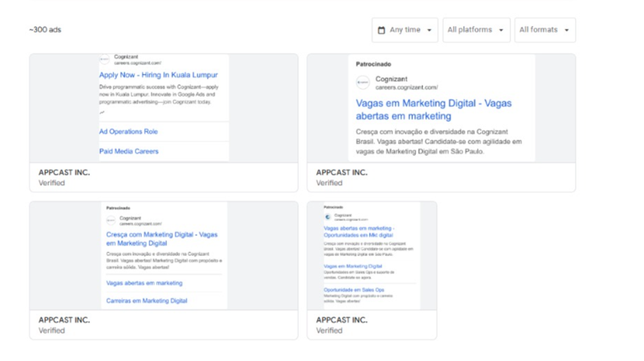The height and width of the screenshot is (361, 644).
Task: Open the ad card with Oportunidades em Mkt digital
Action: click(372, 256)
